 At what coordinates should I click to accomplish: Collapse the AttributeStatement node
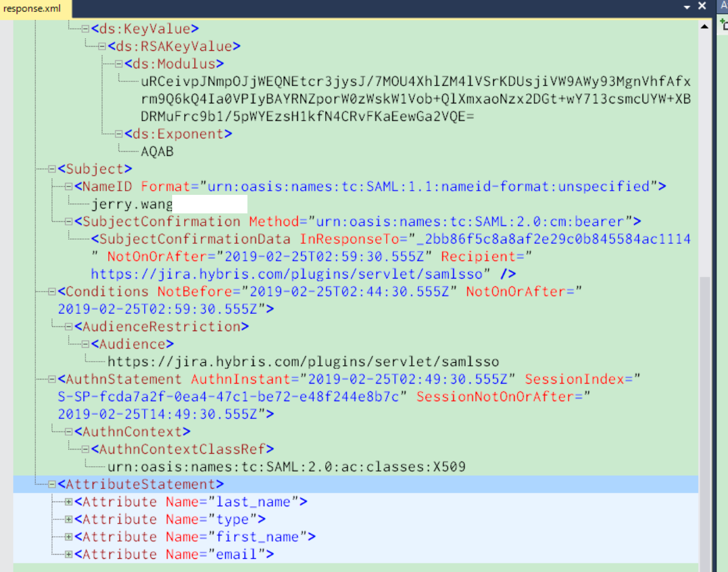click(53, 484)
